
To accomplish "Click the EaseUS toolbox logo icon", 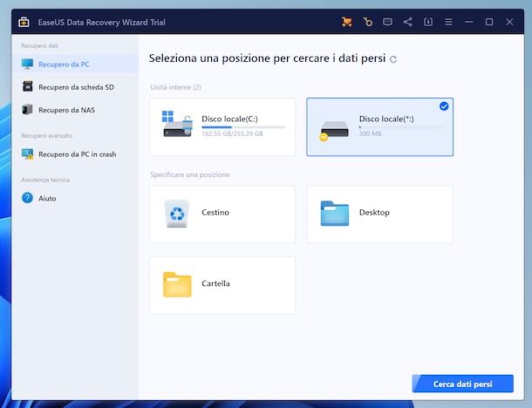I will 24,22.
